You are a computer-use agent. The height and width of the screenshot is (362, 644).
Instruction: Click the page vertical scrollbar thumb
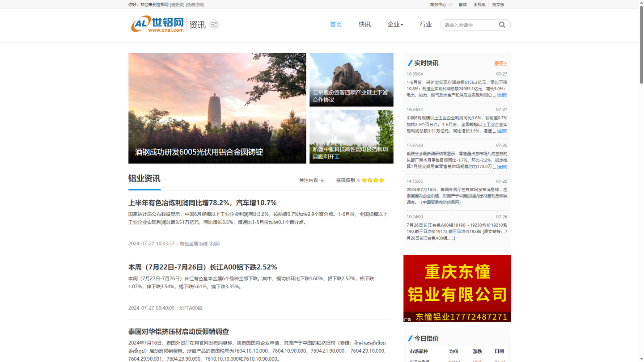tap(641, 45)
